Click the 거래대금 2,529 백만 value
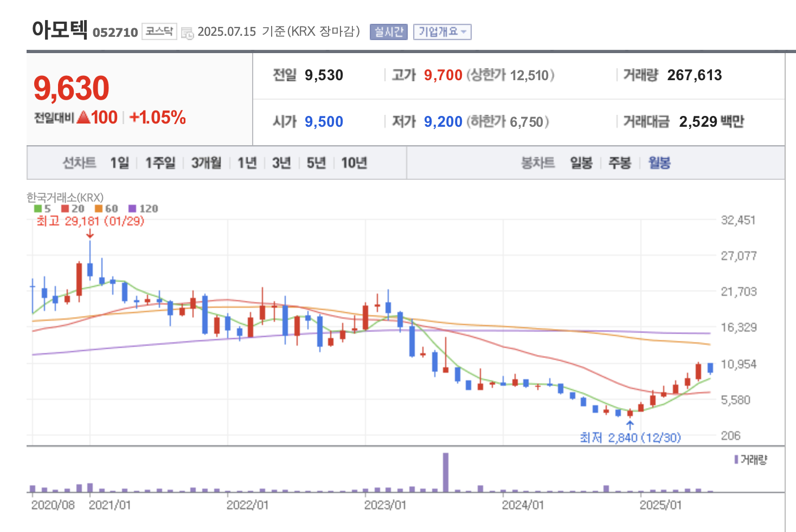 click(x=711, y=121)
